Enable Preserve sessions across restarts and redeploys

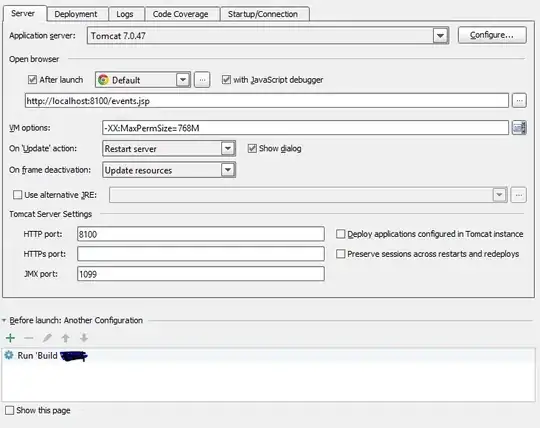pos(340,254)
